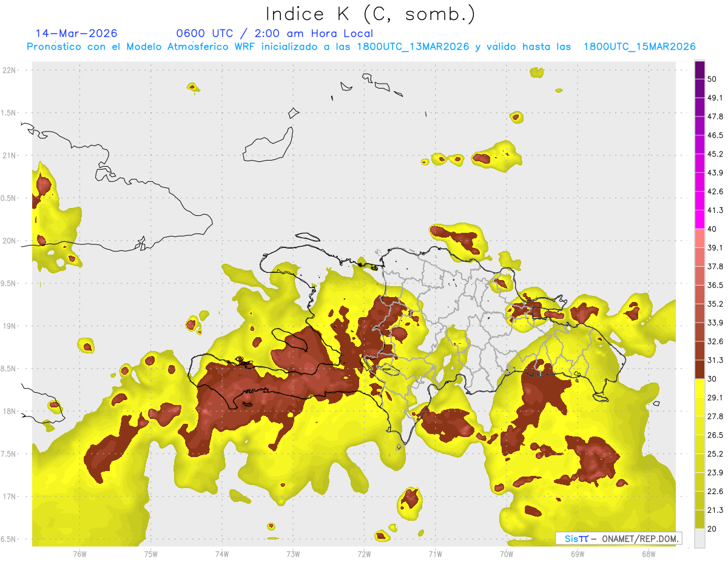Click the legend color band between 49.1 and 50

pos(699,89)
